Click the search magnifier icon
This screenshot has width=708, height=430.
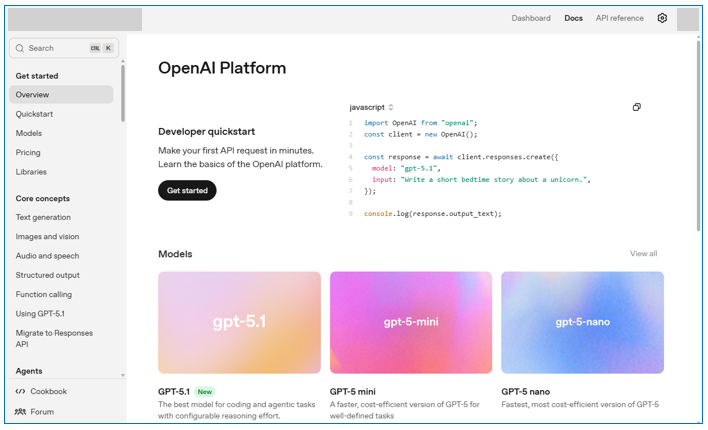point(19,48)
